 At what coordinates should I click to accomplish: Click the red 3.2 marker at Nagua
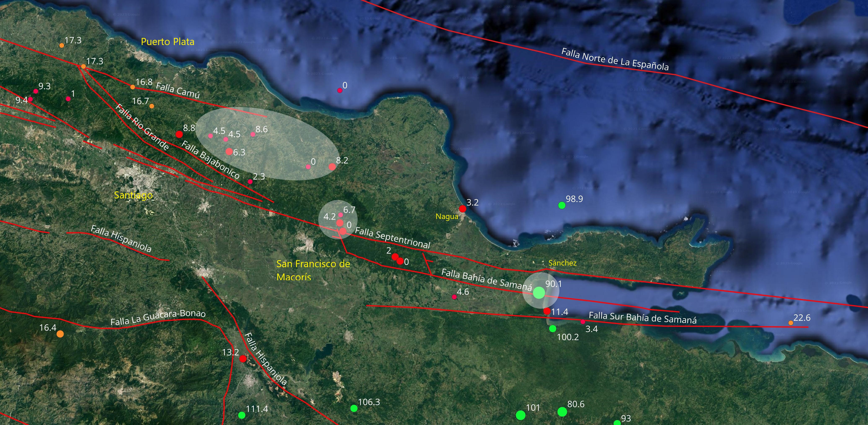pyautogui.click(x=463, y=209)
